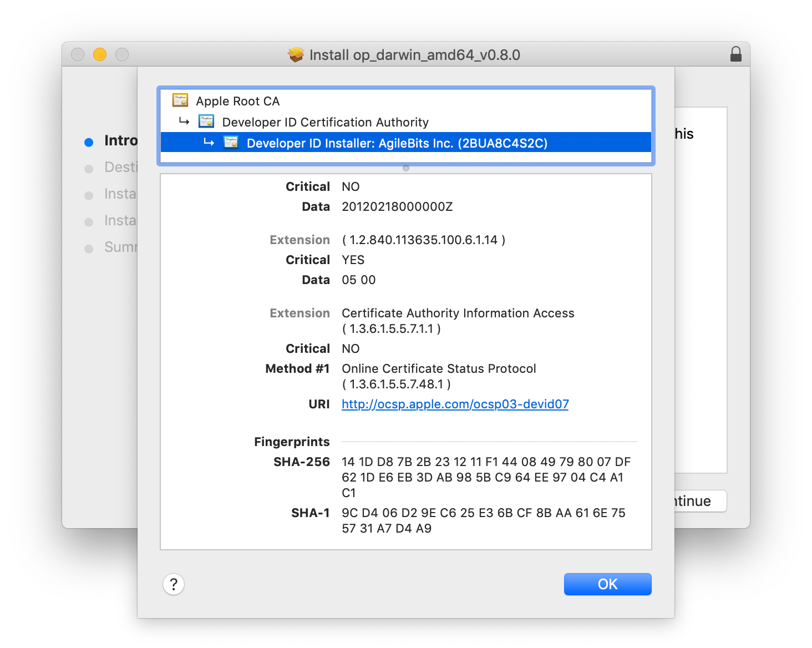Open the ocsp.apple.com URI link
This screenshot has height=648, width=812.
(x=455, y=404)
